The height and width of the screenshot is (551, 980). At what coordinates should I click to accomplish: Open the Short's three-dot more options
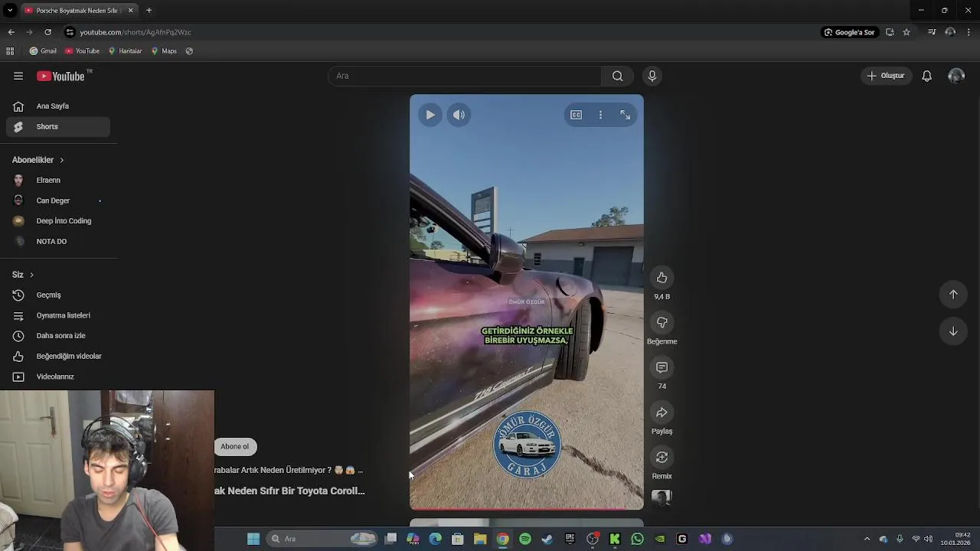[x=600, y=115]
